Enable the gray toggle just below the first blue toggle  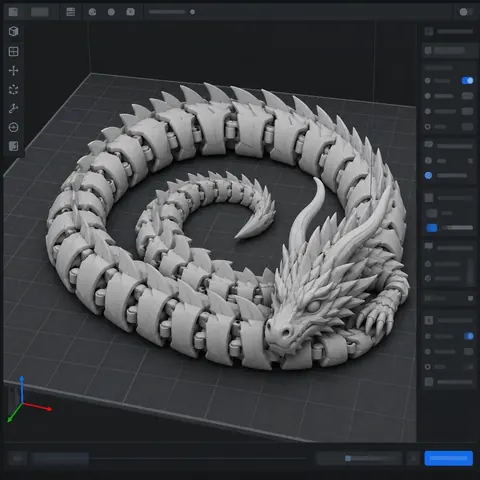point(467,96)
